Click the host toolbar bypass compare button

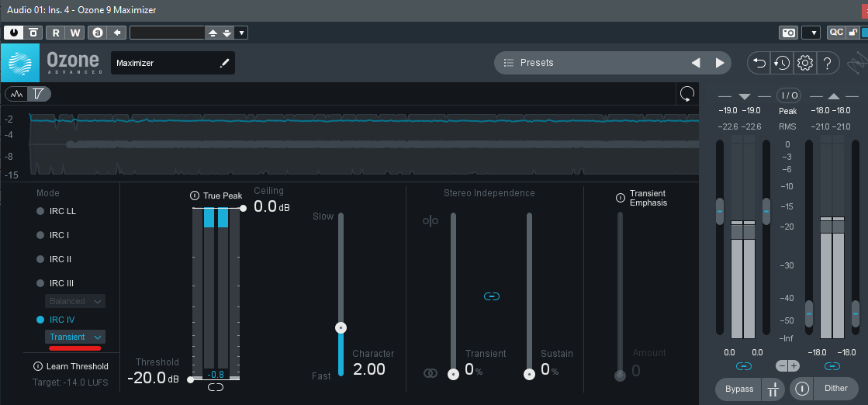[x=33, y=33]
